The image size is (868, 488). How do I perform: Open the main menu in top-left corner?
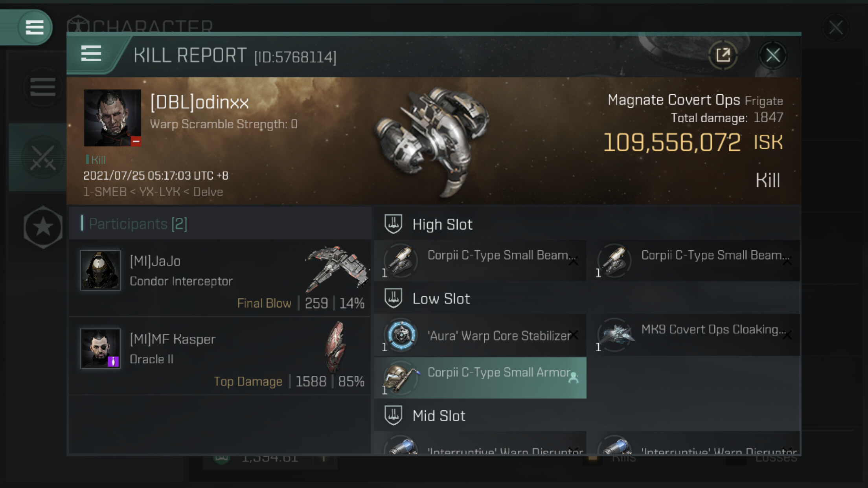click(x=34, y=28)
